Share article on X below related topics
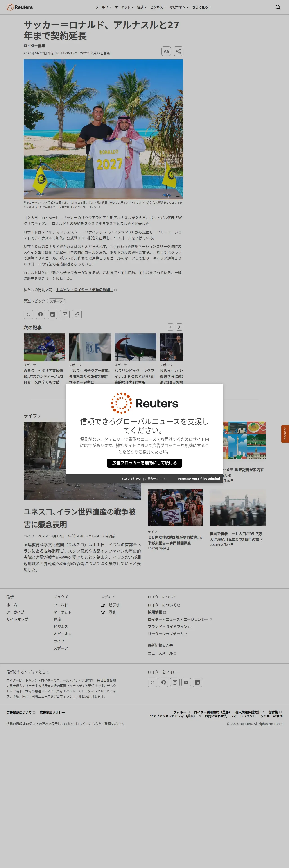Viewport: 289px width, 868px height. point(28,314)
